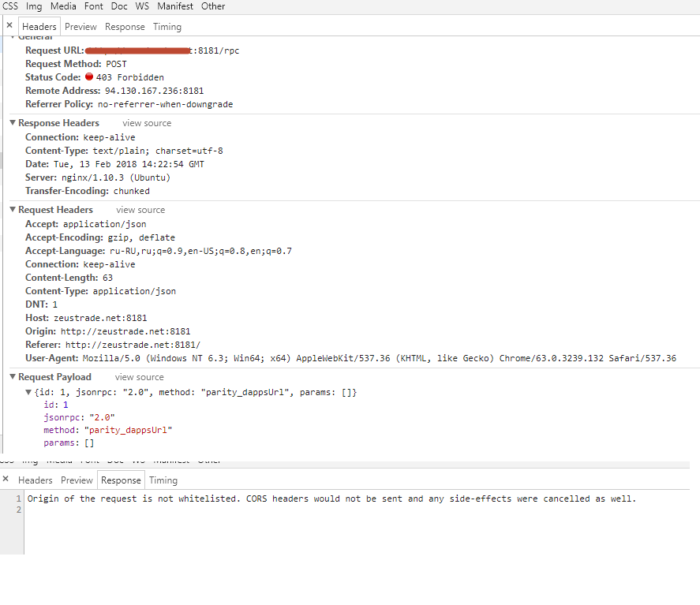The width and height of the screenshot is (700, 605).
Task: Click payload id property value 1
Action: tap(66, 405)
